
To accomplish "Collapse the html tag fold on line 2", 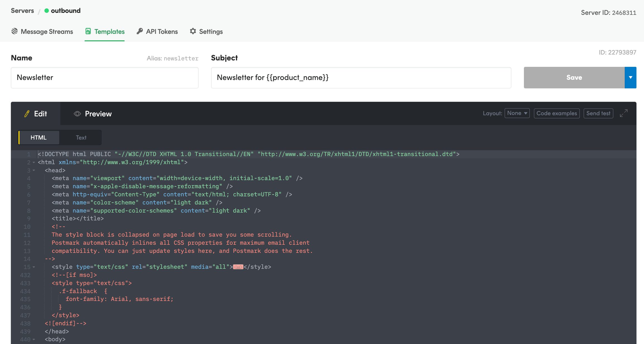I will coord(34,162).
